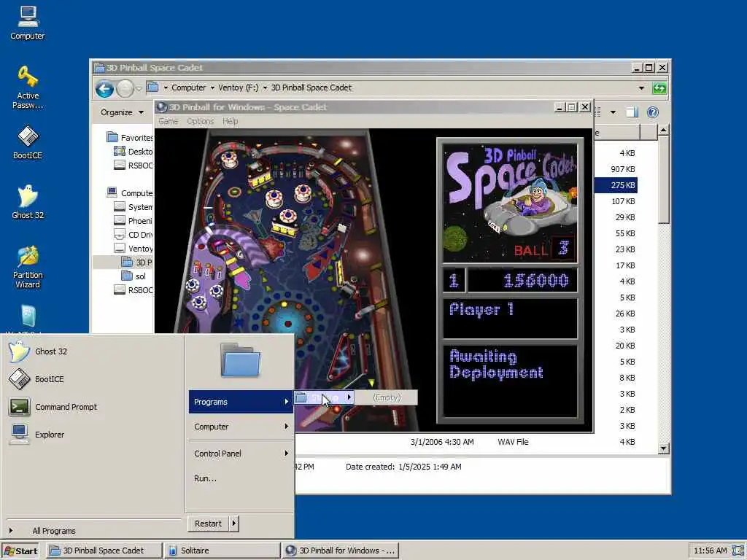
Task: Open the Help menu in 3D Pinball
Action: click(230, 122)
